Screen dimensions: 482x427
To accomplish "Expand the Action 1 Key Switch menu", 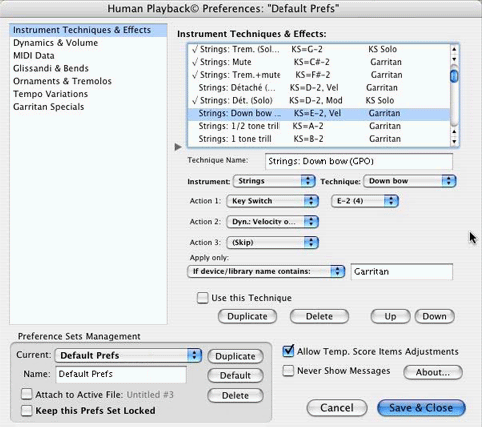I will (x=272, y=201).
